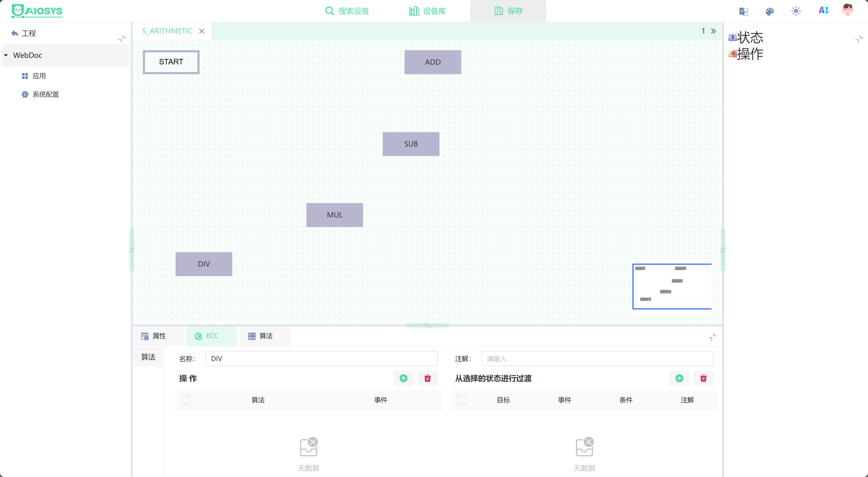Select the SUB state node
This screenshot has height=477, width=868.
[411, 144]
